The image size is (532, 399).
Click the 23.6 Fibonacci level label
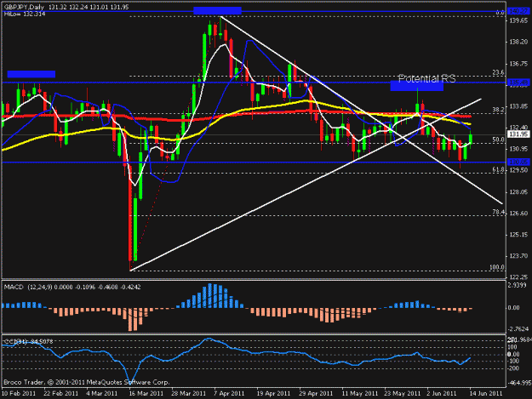pos(498,72)
